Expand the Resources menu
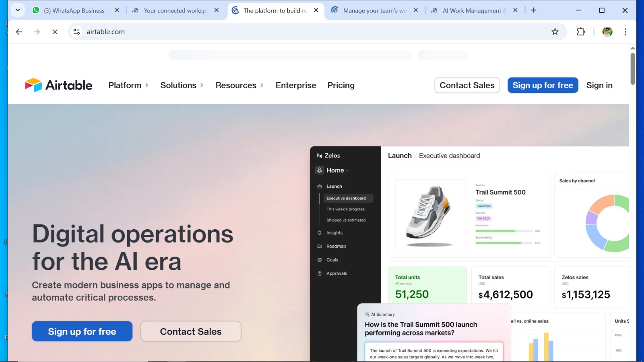This screenshot has width=644, height=362. pos(239,85)
